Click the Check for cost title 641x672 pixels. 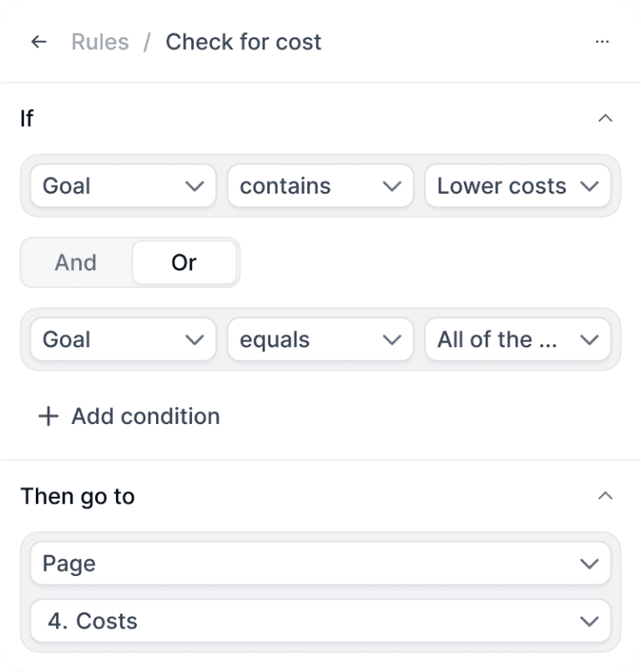point(243,42)
